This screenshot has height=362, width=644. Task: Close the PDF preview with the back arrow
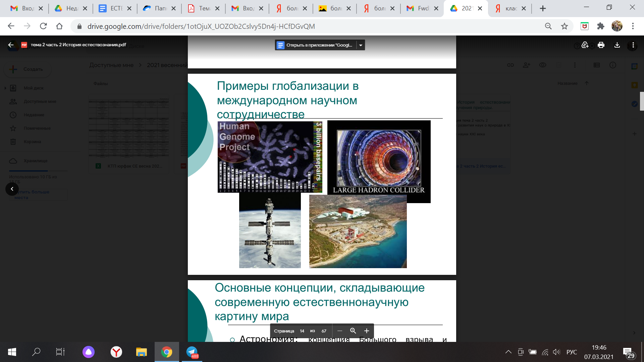point(11,45)
